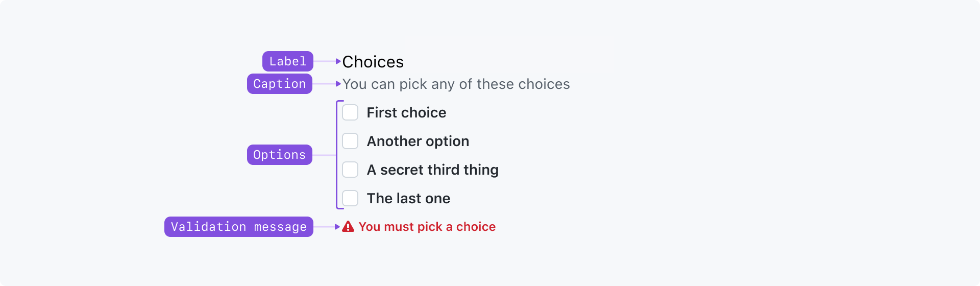This screenshot has width=980, height=286.
Task: Click the caption about picking any choices
Action: (x=456, y=84)
